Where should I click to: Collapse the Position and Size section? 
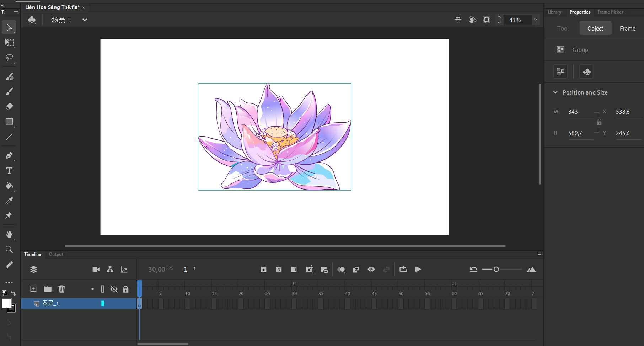click(x=556, y=92)
